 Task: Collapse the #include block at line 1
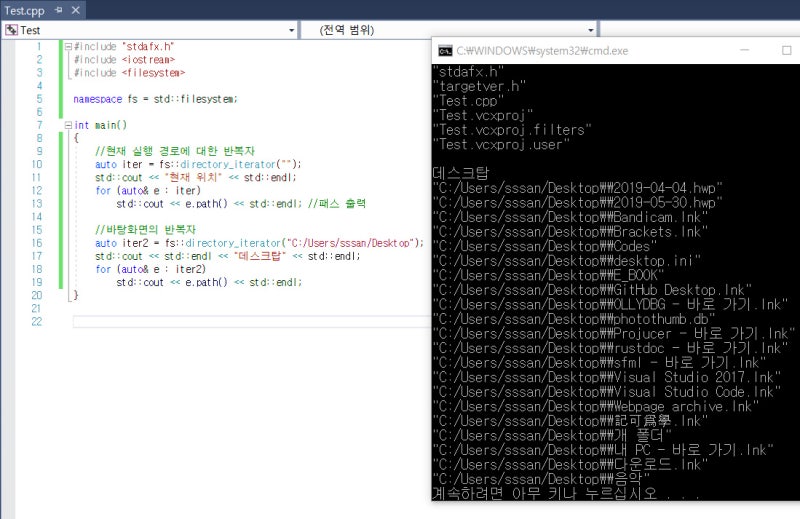[x=67, y=47]
